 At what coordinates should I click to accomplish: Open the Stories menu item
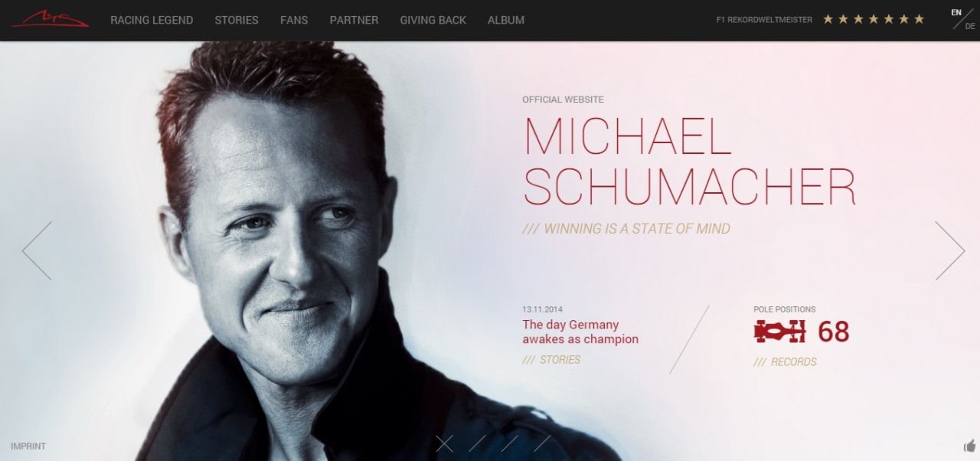click(237, 20)
